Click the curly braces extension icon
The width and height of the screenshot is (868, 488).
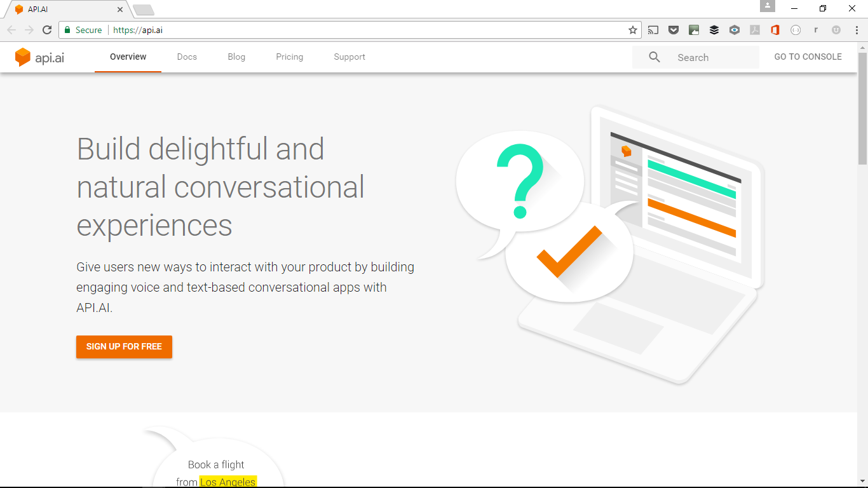[x=796, y=30]
